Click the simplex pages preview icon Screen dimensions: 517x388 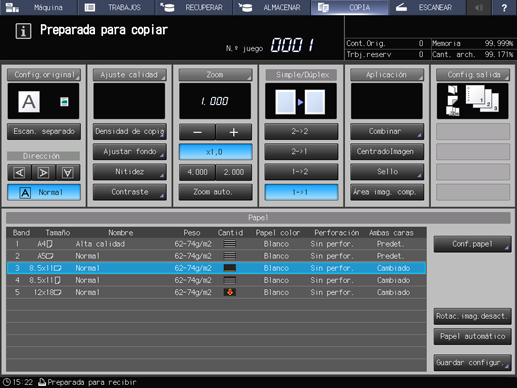[x=300, y=102]
